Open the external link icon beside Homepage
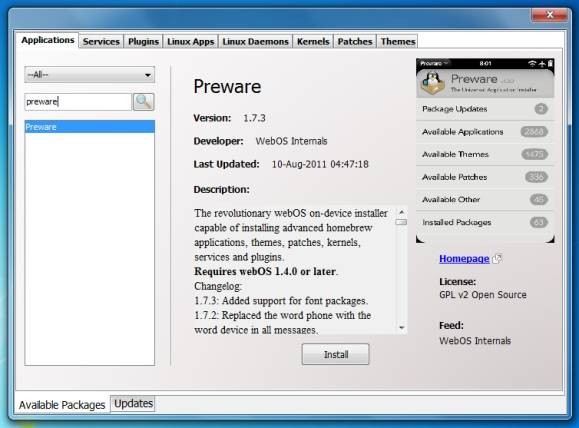579x428 pixels. point(497,259)
